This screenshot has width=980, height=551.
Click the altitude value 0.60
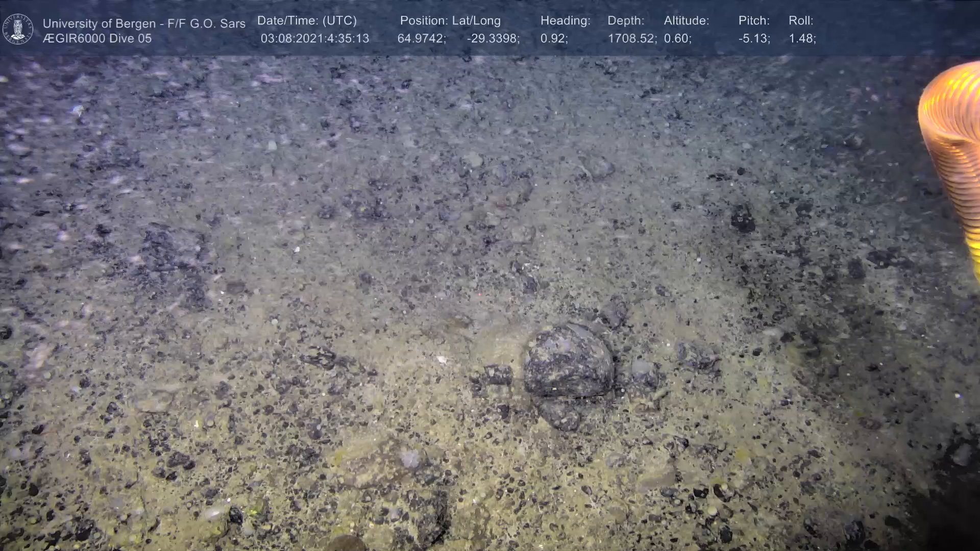677,38
